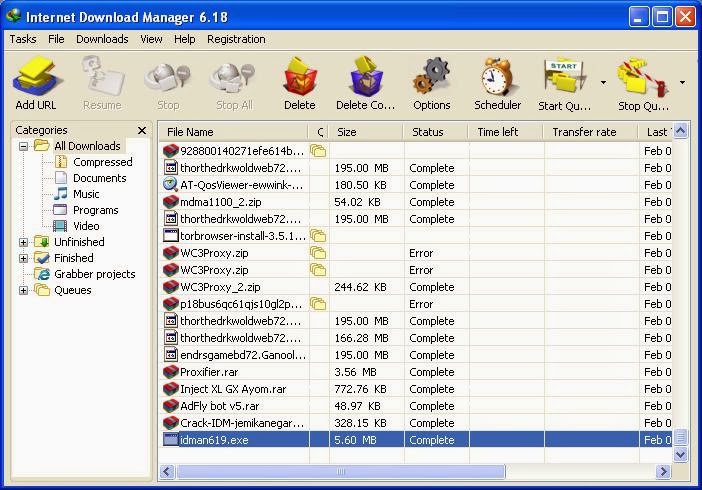Click the Finished folder checkmark icon
The width and height of the screenshot is (702, 490).
click(42, 258)
